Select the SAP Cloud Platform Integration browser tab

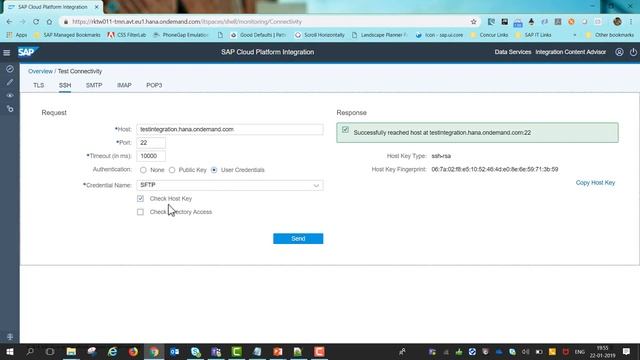tap(52, 7)
